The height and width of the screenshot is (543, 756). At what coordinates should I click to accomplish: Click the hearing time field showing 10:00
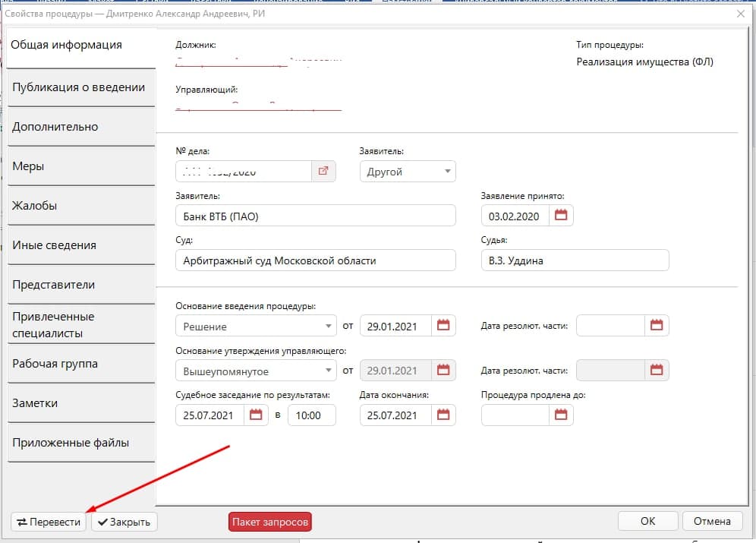pyautogui.click(x=311, y=415)
